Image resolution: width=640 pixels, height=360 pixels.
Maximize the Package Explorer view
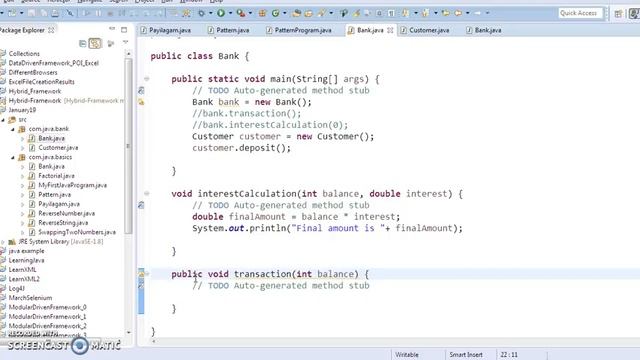coord(124,29)
